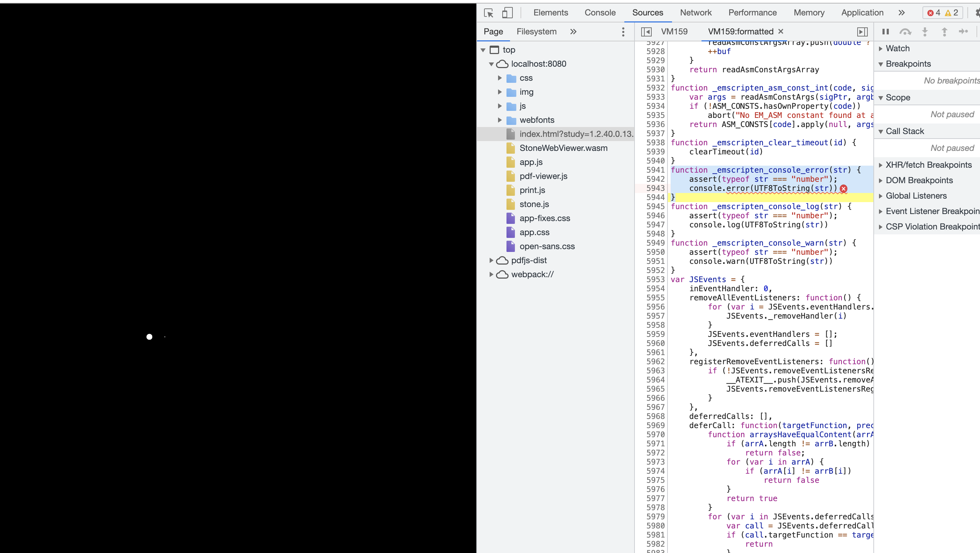Click the red error icon on line 5943
This screenshot has width=980, height=553.
(x=844, y=189)
